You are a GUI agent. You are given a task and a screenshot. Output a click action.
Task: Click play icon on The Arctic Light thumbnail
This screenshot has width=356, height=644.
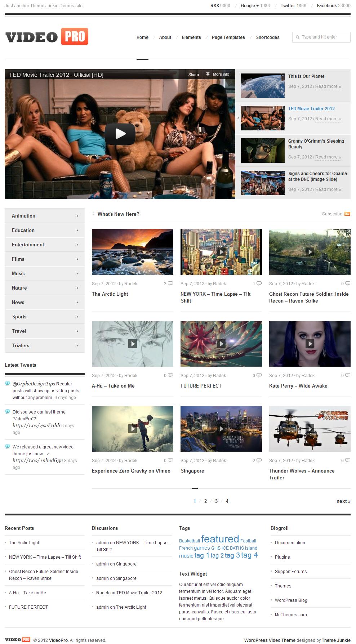133,252
